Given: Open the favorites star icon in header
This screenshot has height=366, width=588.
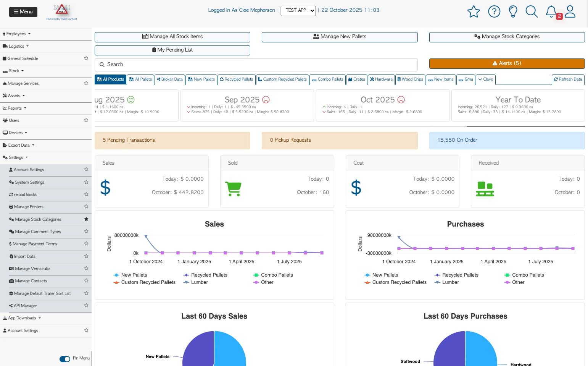Looking at the screenshot, I should [x=474, y=11].
